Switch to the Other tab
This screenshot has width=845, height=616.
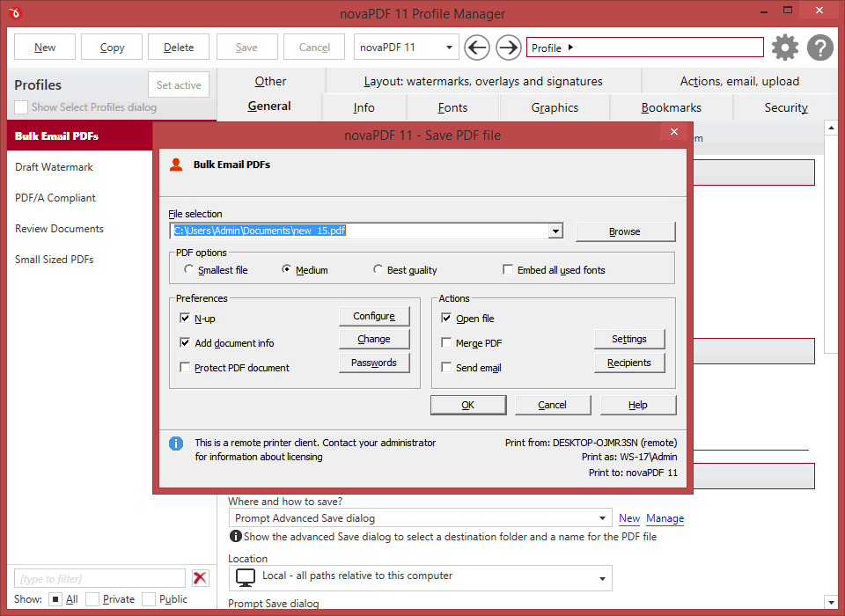tap(270, 81)
